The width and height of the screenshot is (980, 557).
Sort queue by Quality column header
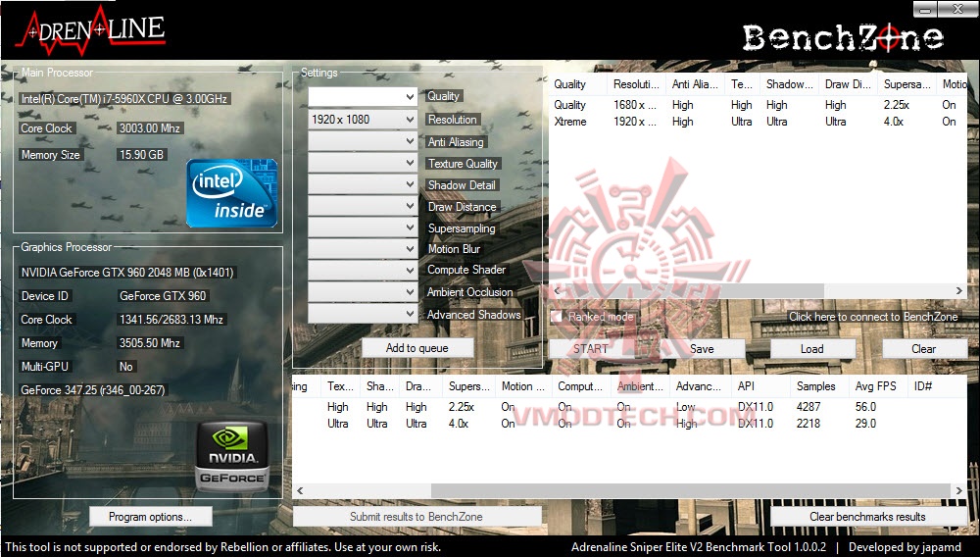(577, 84)
